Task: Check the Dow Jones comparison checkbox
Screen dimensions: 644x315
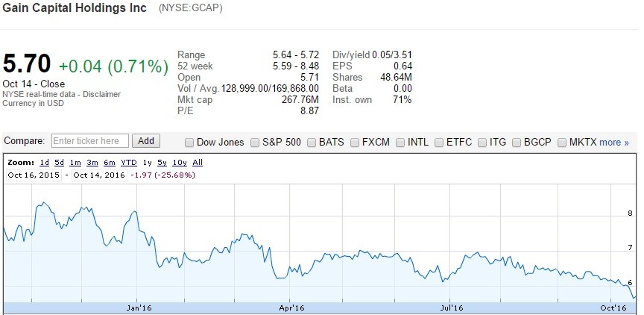Action: [x=189, y=143]
